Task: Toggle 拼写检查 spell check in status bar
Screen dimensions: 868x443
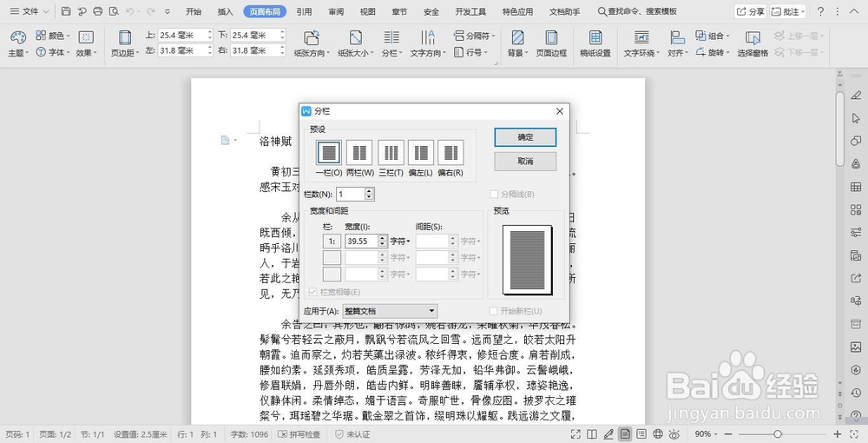Action: 299,434
